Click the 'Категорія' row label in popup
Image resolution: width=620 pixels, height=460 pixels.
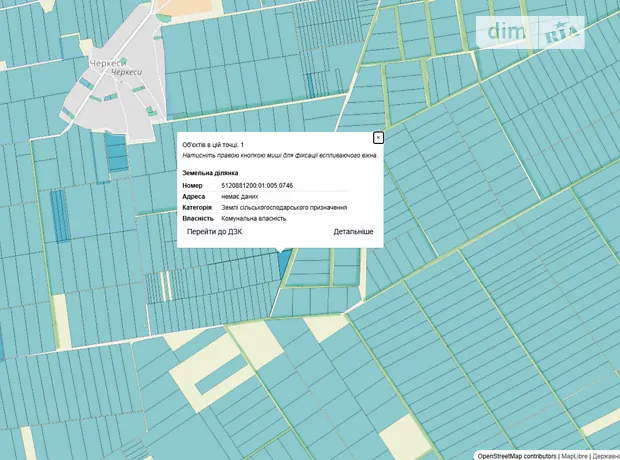tap(196, 207)
